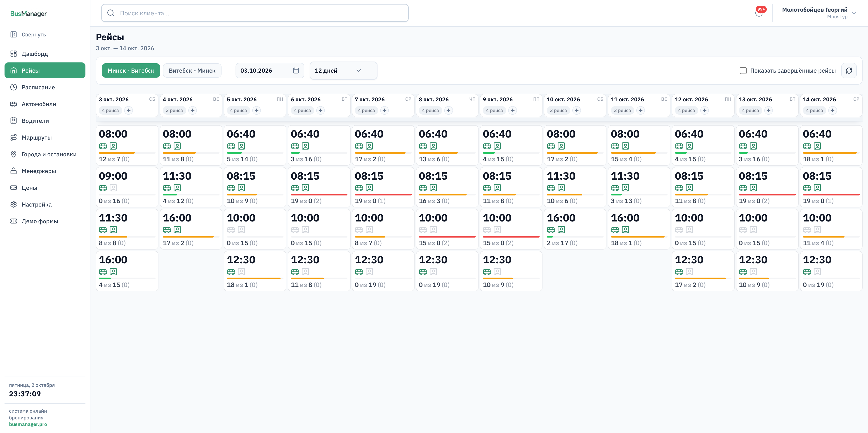
Task: Add trip with plus on 7 окт. 2026
Action: tap(384, 110)
